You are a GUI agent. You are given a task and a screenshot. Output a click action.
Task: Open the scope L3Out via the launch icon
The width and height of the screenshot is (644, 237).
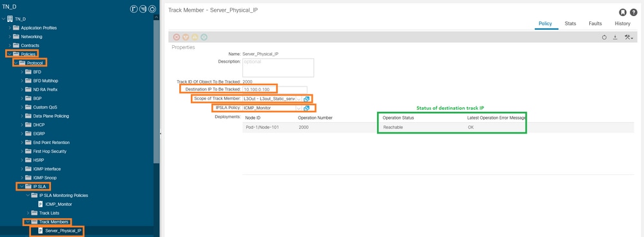tap(306, 99)
